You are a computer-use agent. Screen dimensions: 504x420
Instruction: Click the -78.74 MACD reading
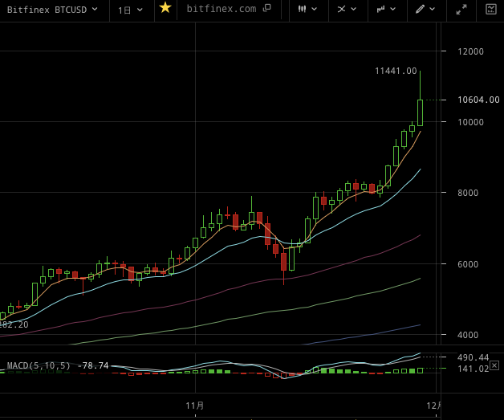coord(93,365)
